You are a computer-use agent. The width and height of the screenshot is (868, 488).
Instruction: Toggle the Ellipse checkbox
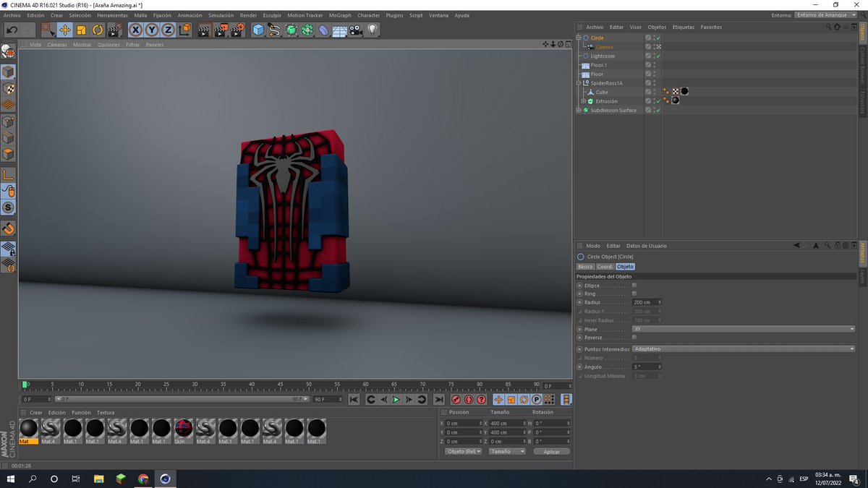click(634, 286)
